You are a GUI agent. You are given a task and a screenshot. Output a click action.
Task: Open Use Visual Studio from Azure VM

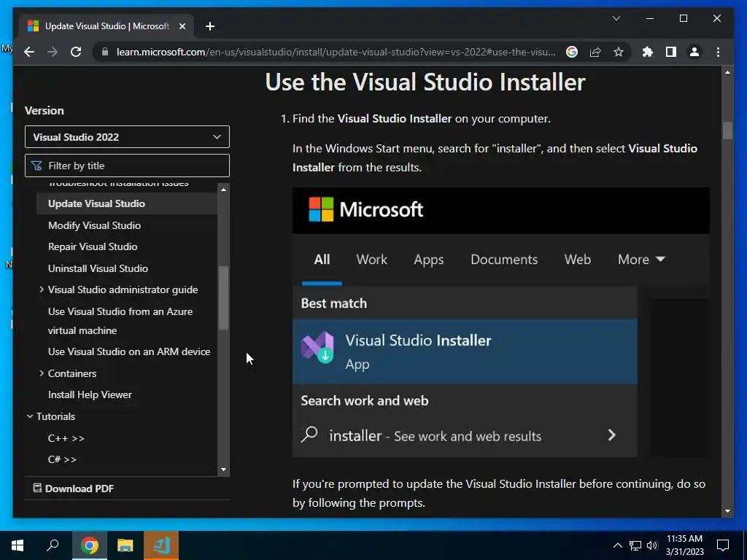[120, 321]
